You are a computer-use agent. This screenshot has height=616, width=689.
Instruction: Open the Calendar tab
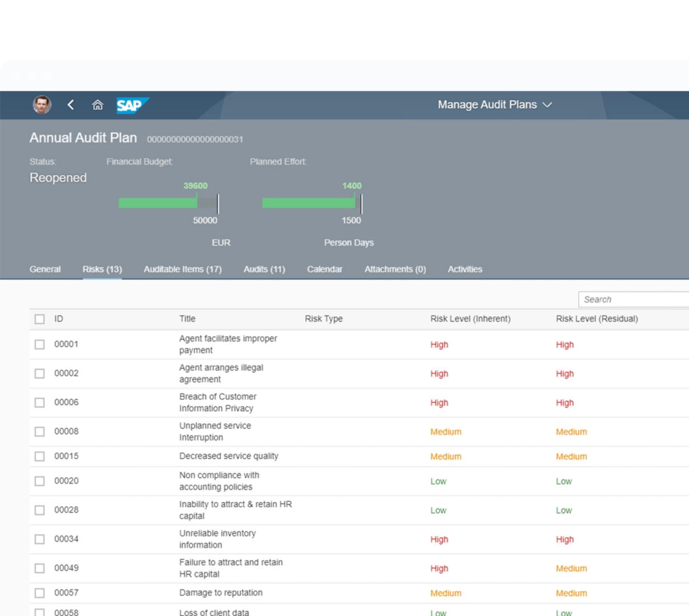tap(324, 269)
